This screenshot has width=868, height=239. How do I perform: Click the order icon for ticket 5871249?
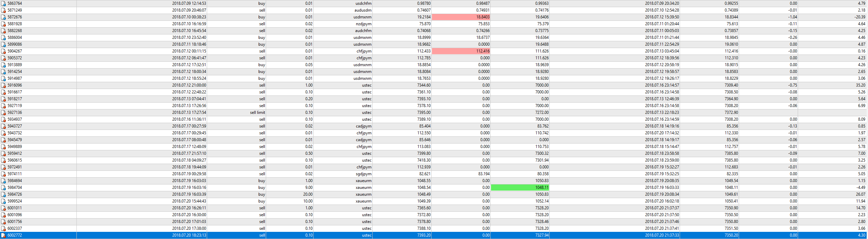3,10
